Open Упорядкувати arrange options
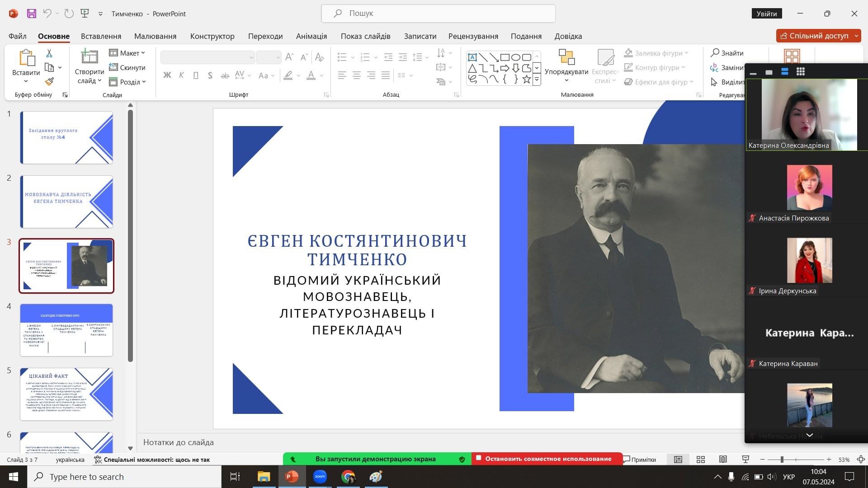Image resolution: width=868 pixels, height=488 pixels. (566, 66)
